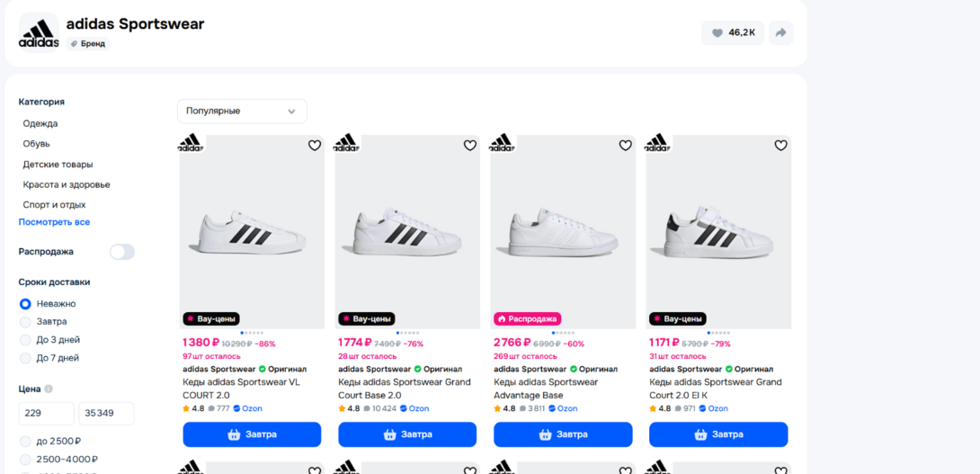Open the Grand Court Base 2.0 product image
Screen dimensions: 980x474
pos(407,232)
